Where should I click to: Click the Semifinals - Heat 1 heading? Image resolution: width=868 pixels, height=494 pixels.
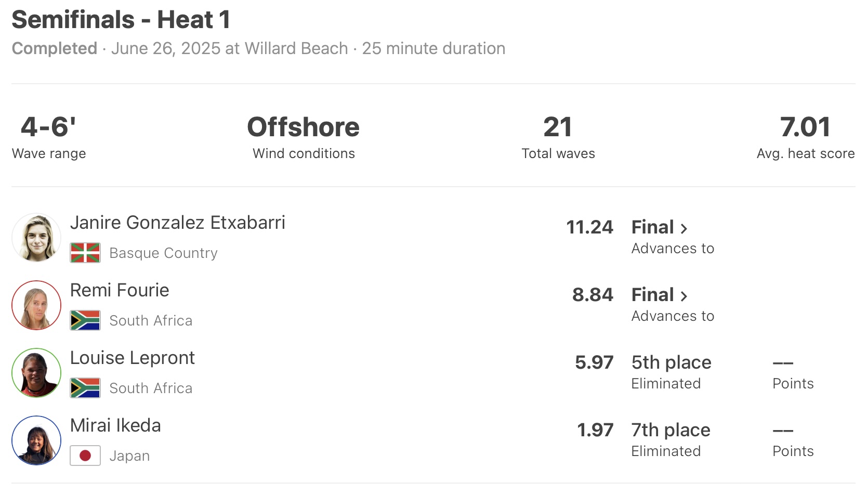[121, 20]
